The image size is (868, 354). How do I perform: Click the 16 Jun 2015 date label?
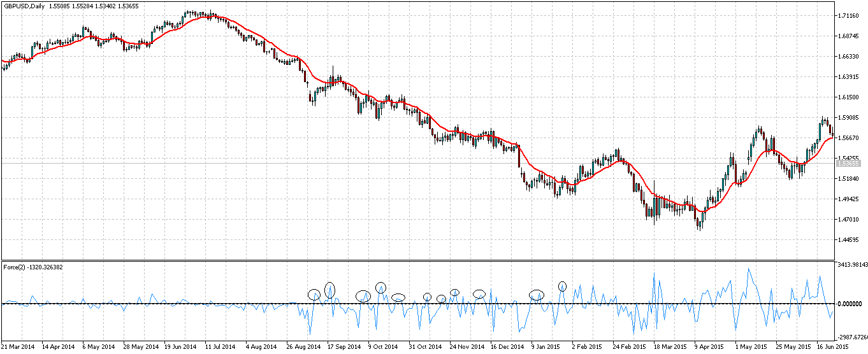(832, 347)
